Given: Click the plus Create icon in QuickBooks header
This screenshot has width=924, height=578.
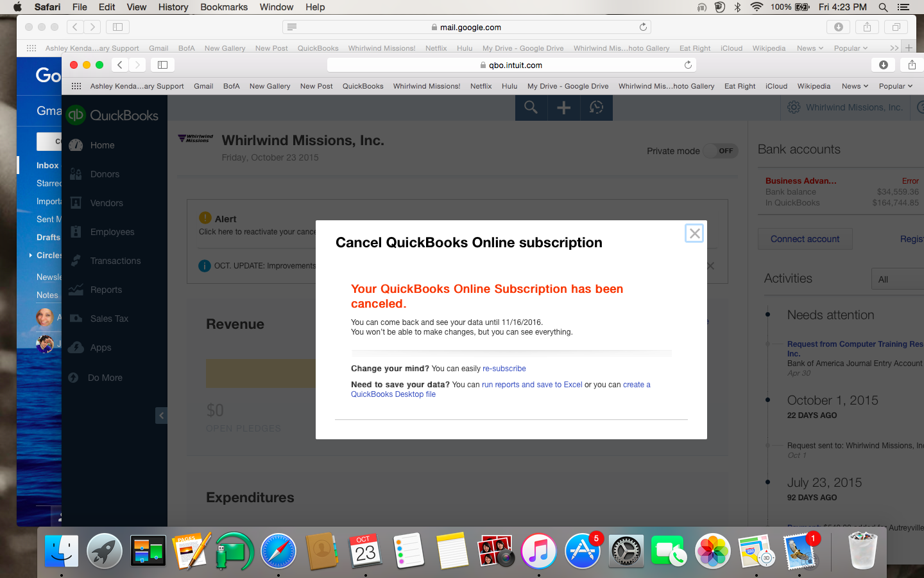Looking at the screenshot, I should (563, 108).
